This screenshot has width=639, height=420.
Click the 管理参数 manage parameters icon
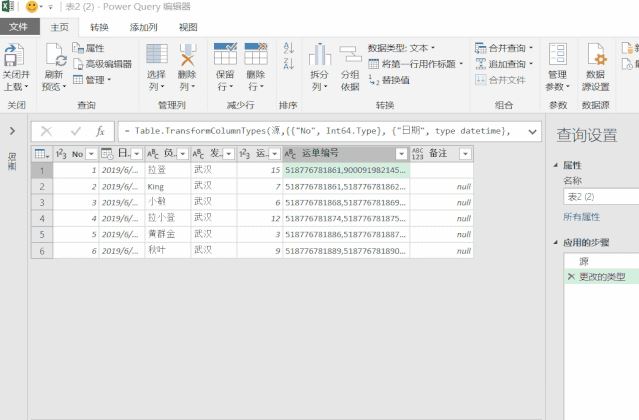tap(557, 54)
